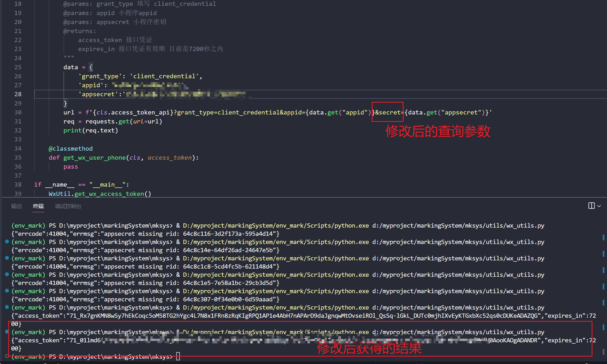This screenshot has width=607, height=364.
Task: Click the split terminal icon
Action: (591, 206)
